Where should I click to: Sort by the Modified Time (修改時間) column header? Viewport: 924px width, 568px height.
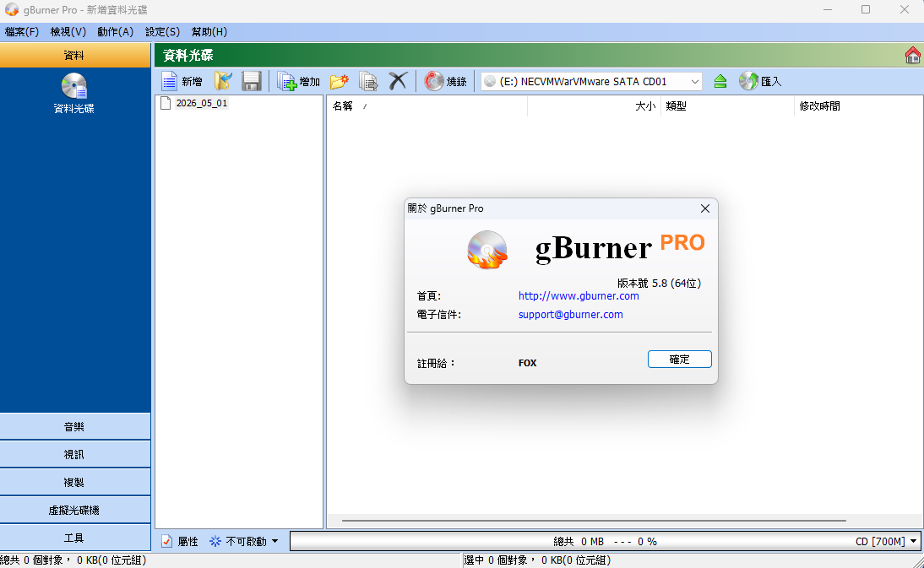[x=859, y=106]
